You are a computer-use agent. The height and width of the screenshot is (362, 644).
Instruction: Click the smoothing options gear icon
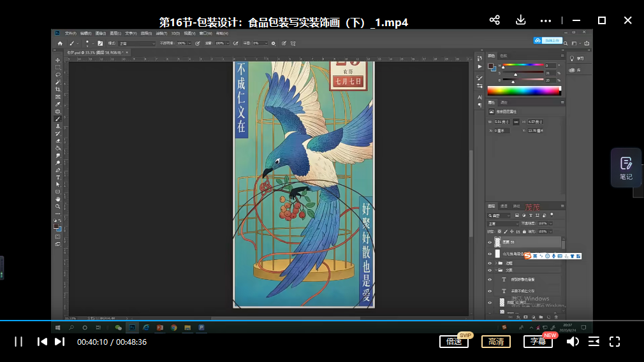[274, 43]
